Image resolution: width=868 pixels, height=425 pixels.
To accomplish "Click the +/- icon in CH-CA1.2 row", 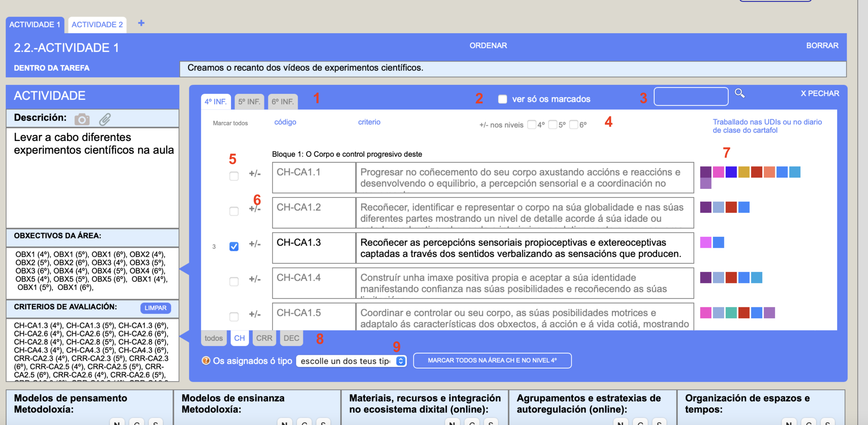I will pyautogui.click(x=255, y=209).
